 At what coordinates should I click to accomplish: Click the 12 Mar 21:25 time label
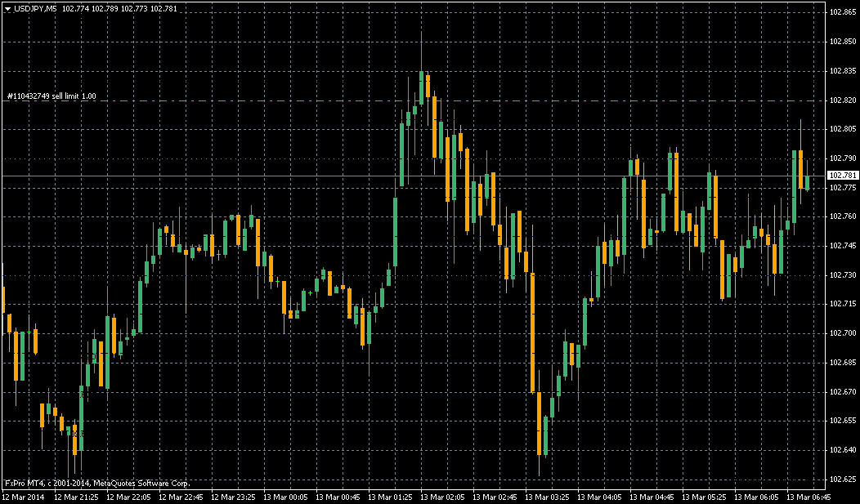point(74,497)
